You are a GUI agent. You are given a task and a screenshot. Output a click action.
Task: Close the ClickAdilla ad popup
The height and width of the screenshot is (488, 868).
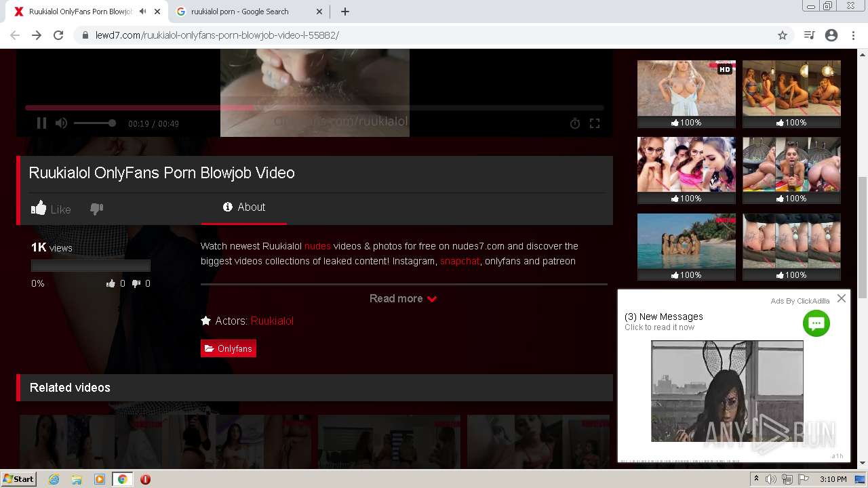(842, 298)
